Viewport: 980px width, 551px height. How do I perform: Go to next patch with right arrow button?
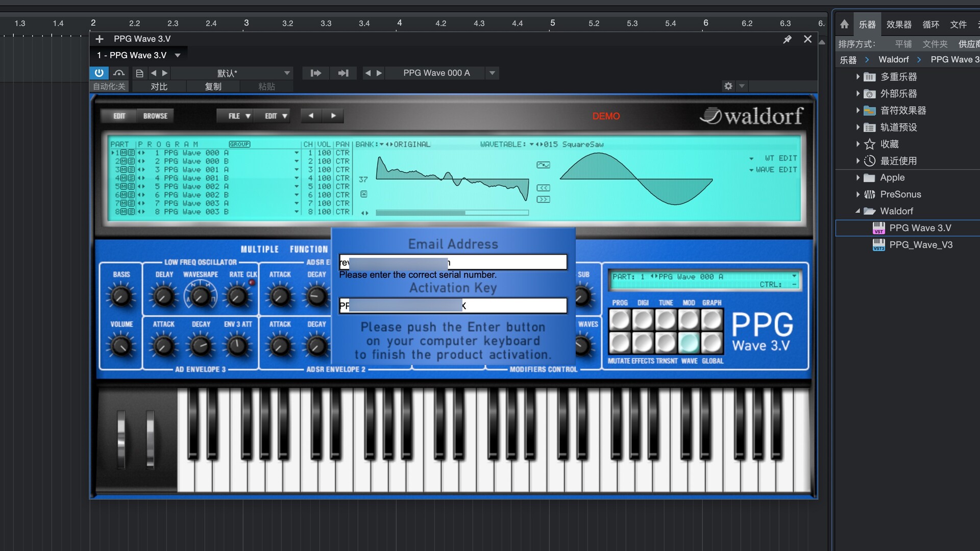coord(333,116)
